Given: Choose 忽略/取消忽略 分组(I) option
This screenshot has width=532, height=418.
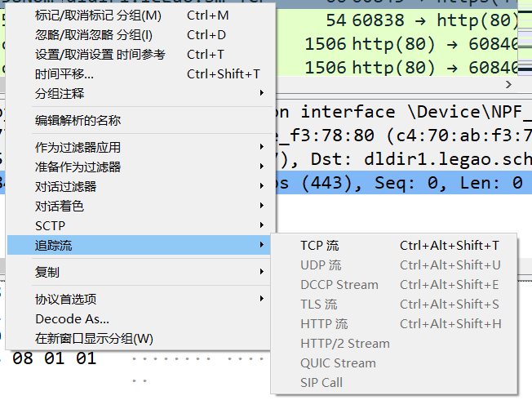Looking at the screenshot, I should click(93, 35).
